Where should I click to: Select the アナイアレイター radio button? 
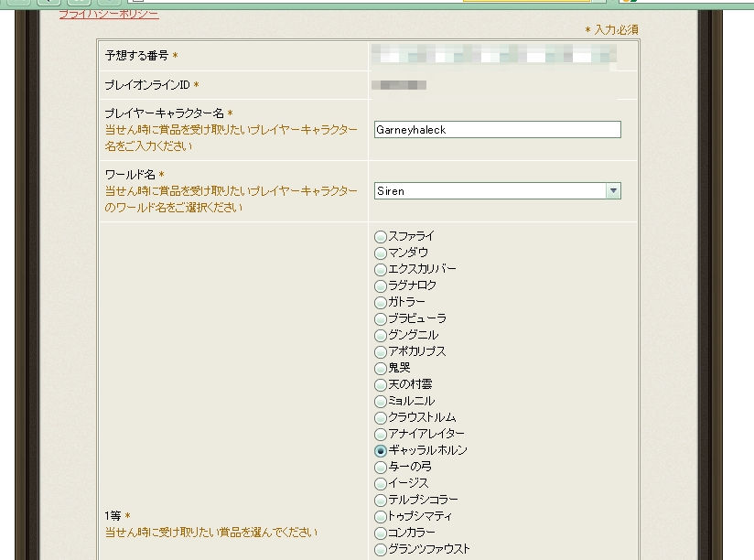point(381,434)
